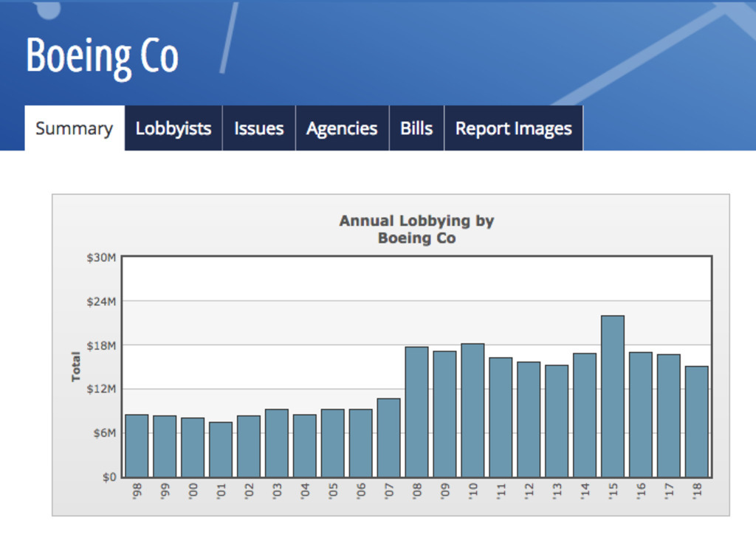Click the $30M y-axis label
The image size is (756, 538).
coord(102,258)
